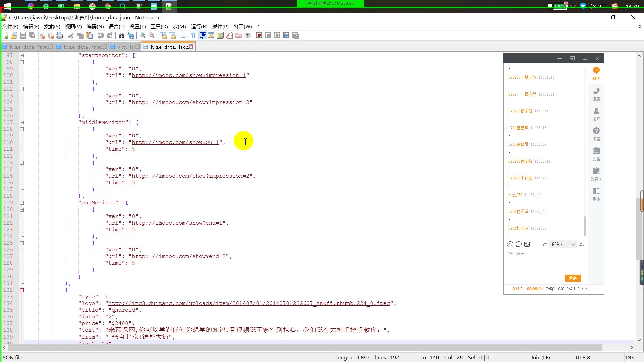Cut selection using the scissors icon

click(71, 35)
